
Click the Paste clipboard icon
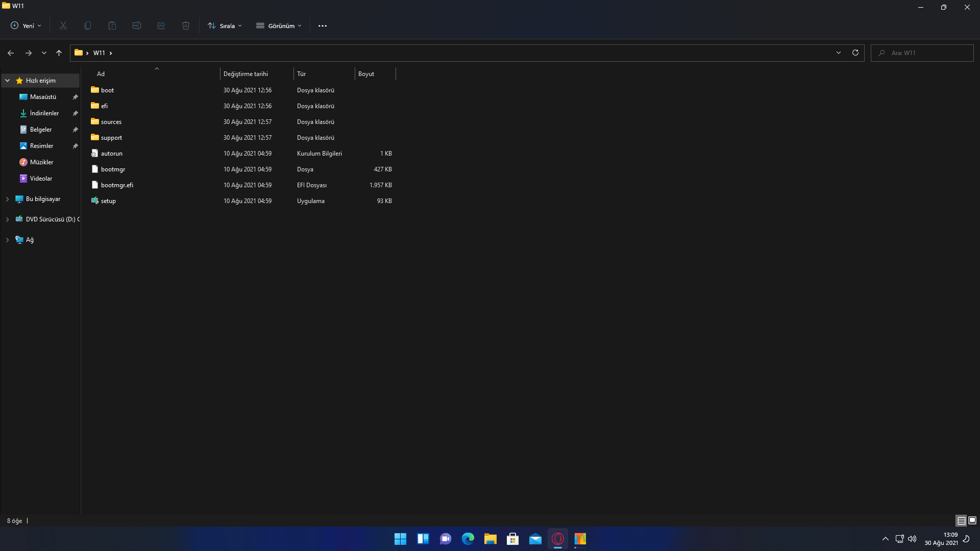point(112,26)
